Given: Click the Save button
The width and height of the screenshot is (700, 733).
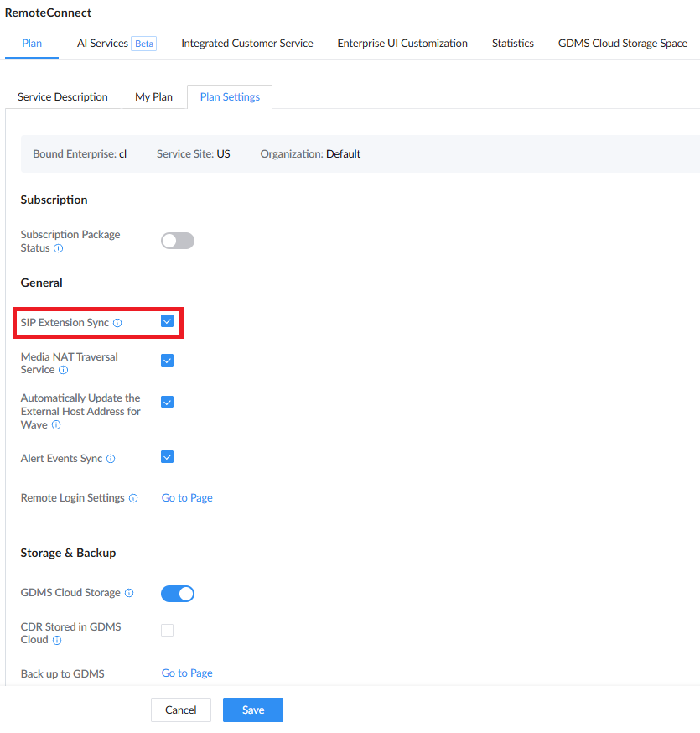Looking at the screenshot, I should (253, 710).
